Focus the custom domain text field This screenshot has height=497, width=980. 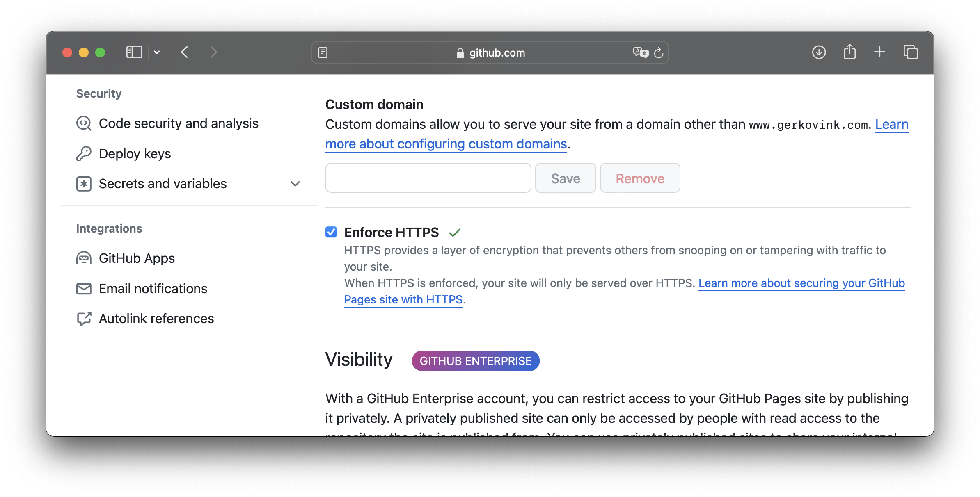(428, 178)
